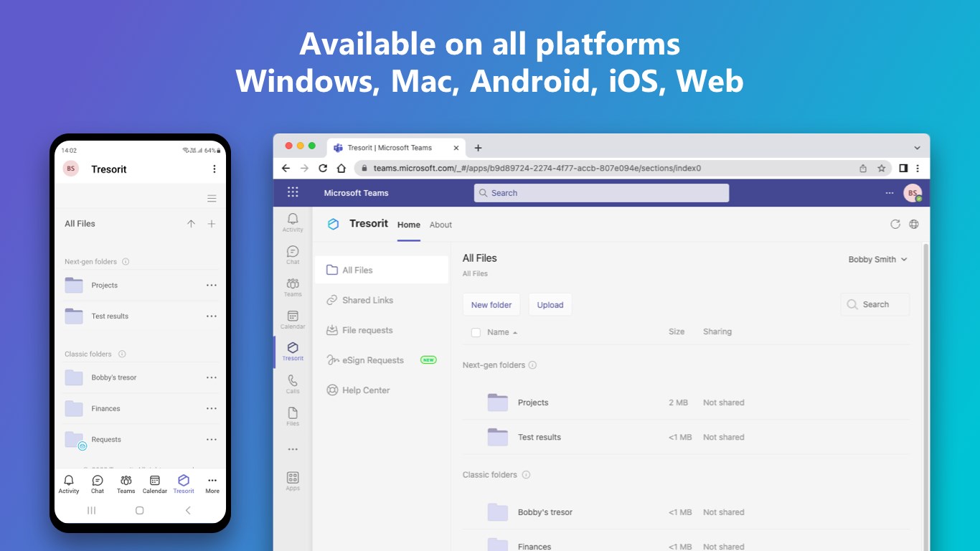The height and width of the screenshot is (551, 980).
Task: Tap phone hamburger menu icon
Action: click(212, 199)
